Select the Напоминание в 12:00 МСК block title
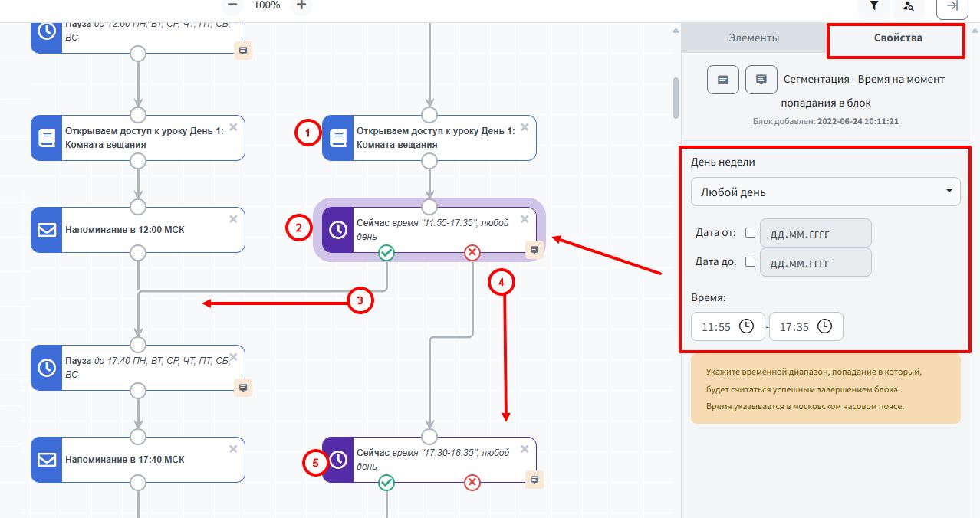The height and width of the screenshot is (518, 980). 124,230
